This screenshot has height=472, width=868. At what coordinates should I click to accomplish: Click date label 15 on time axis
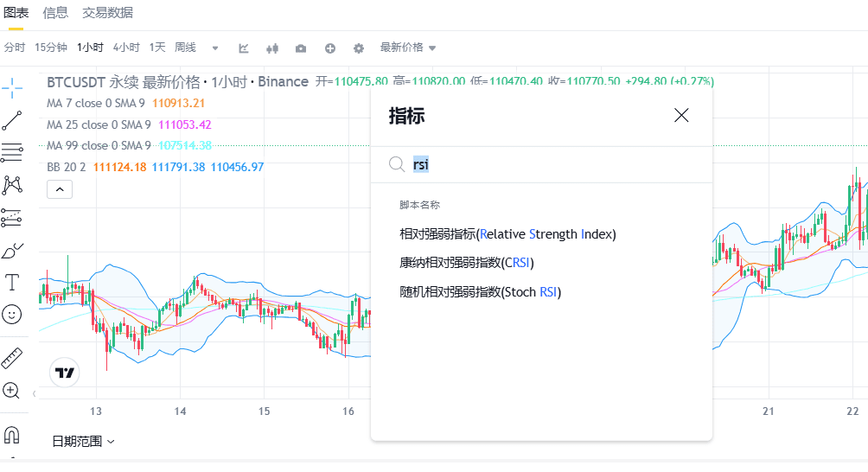264,411
